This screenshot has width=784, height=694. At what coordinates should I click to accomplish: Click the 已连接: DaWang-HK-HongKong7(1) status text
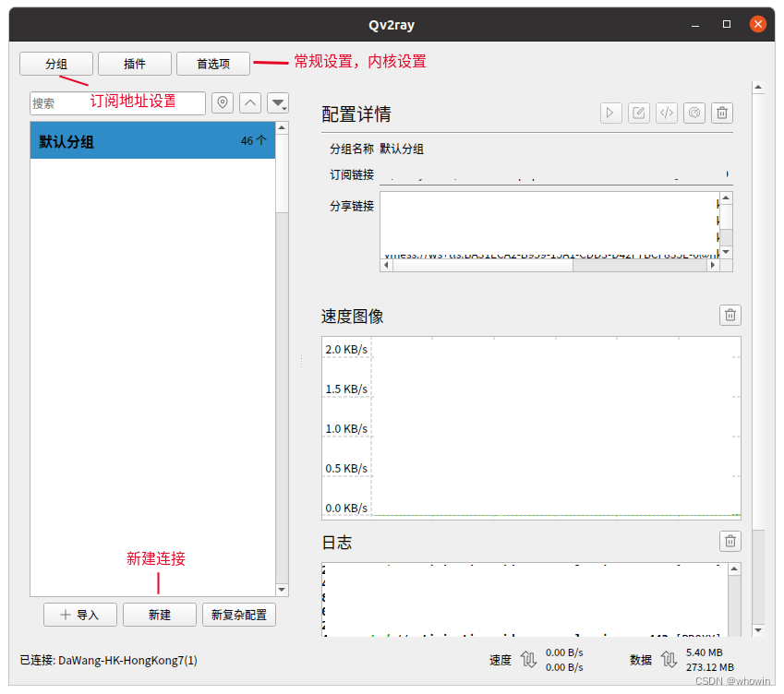click(x=108, y=660)
